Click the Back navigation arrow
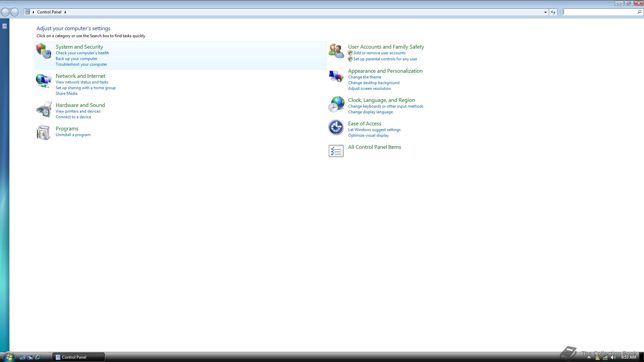The height and width of the screenshot is (362, 644). tap(5, 12)
